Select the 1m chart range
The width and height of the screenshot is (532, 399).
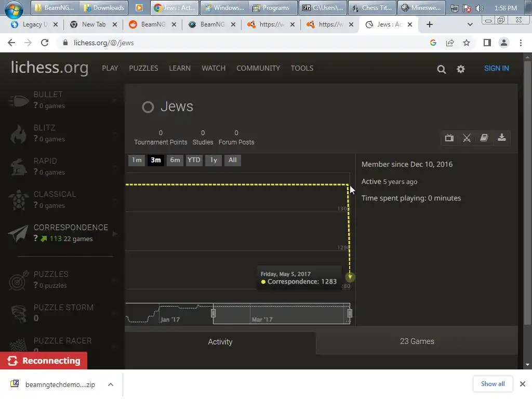coord(137,160)
